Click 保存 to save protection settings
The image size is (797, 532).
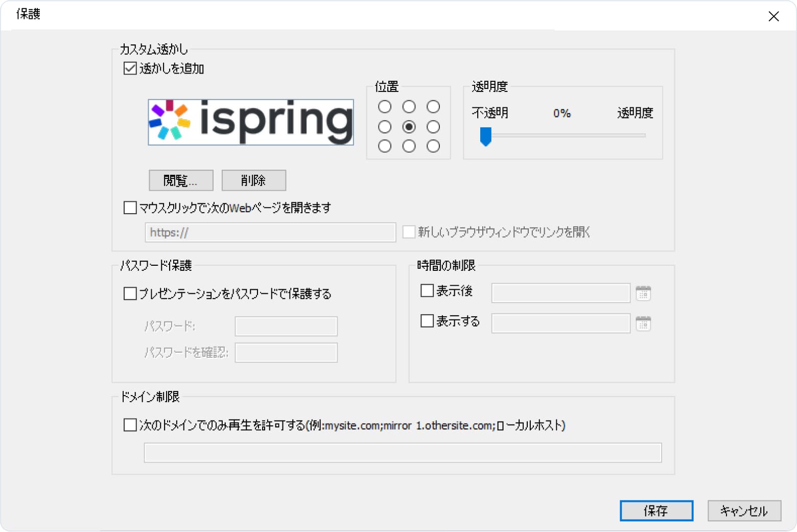pyautogui.click(x=657, y=511)
